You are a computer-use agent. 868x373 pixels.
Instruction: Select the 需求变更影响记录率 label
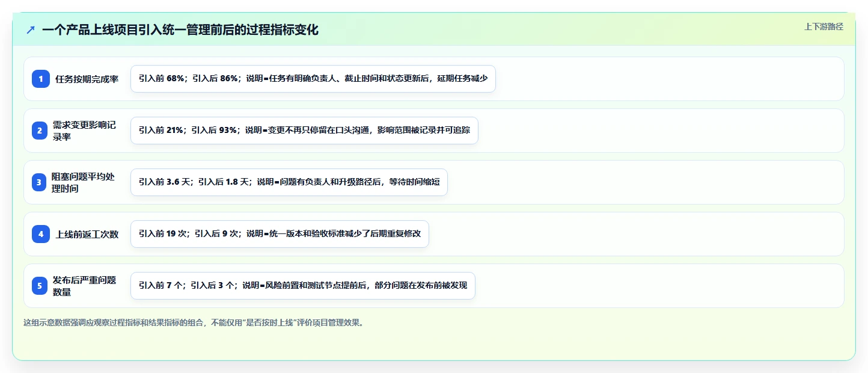[84, 131]
